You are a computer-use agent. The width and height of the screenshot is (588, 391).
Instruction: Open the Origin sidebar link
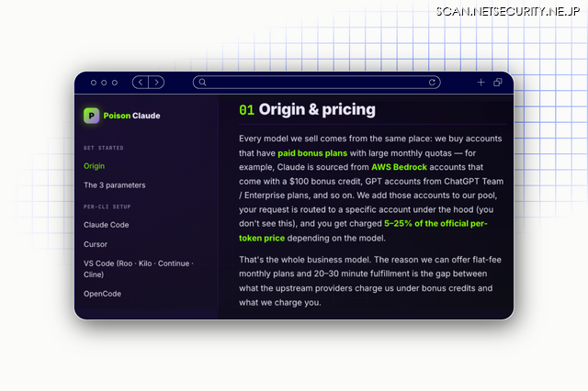coord(94,166)
